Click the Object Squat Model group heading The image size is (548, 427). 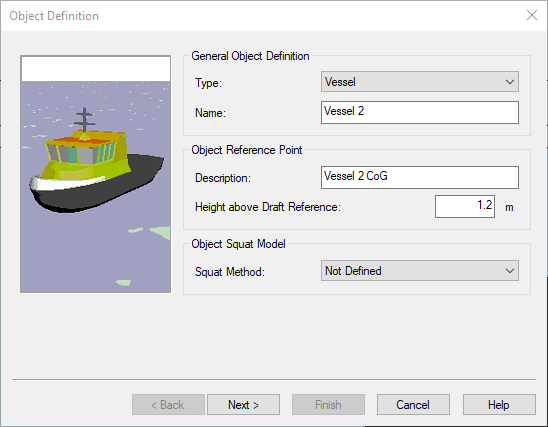[238, 244]
